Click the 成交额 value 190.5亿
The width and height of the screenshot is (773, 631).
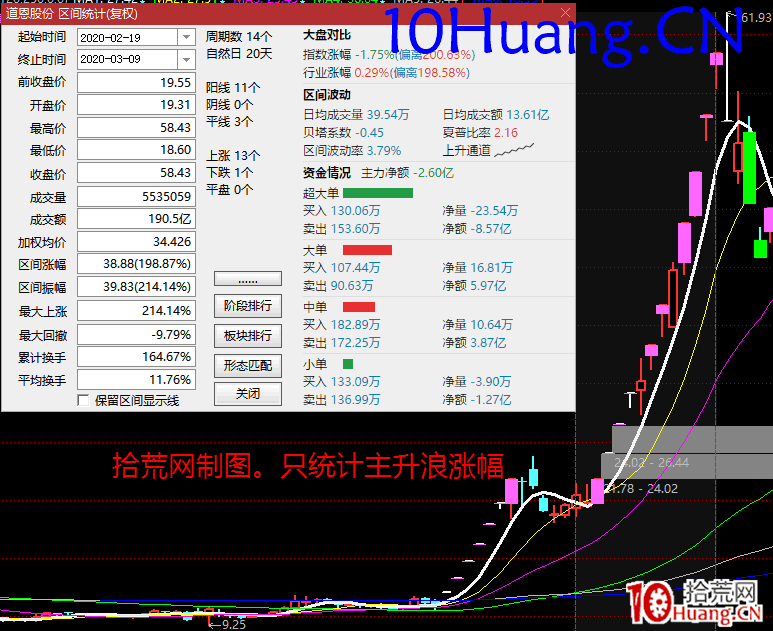point(137,218)
